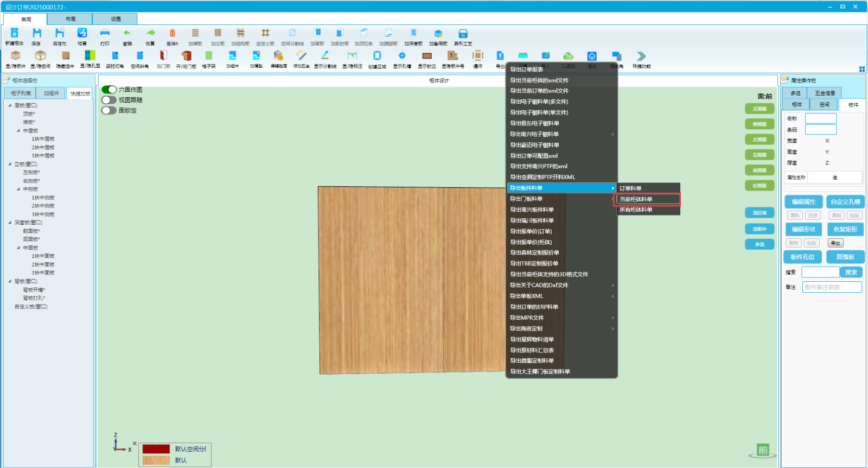868x468 pixels.
Task: Add a vertical board with 加立板
Action: pos(218,34)
